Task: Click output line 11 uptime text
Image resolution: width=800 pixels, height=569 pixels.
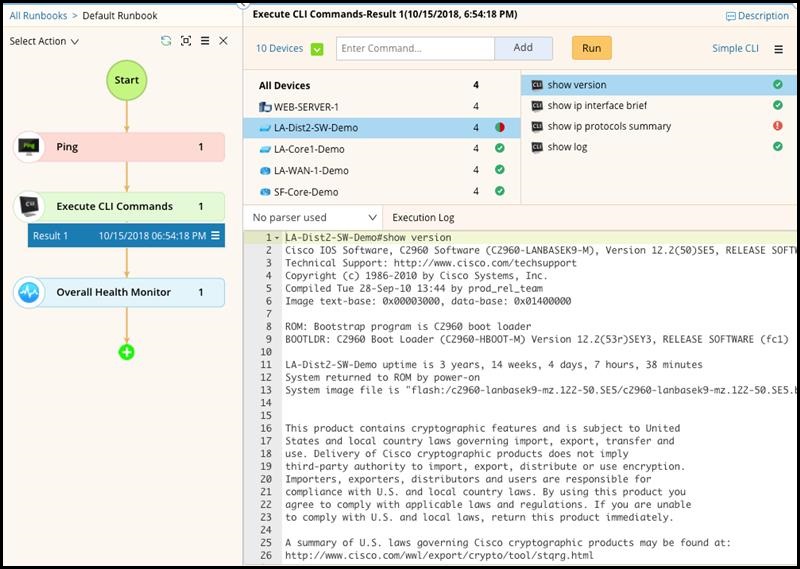Action: (493, 365)
